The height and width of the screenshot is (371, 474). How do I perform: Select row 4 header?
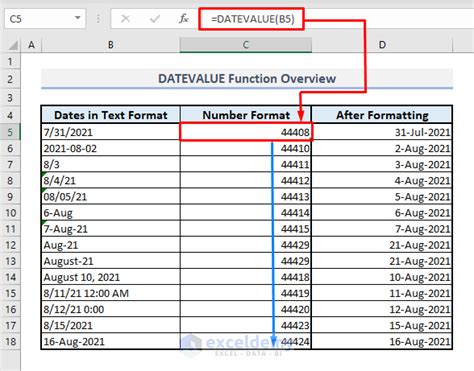tap(10, 115)
